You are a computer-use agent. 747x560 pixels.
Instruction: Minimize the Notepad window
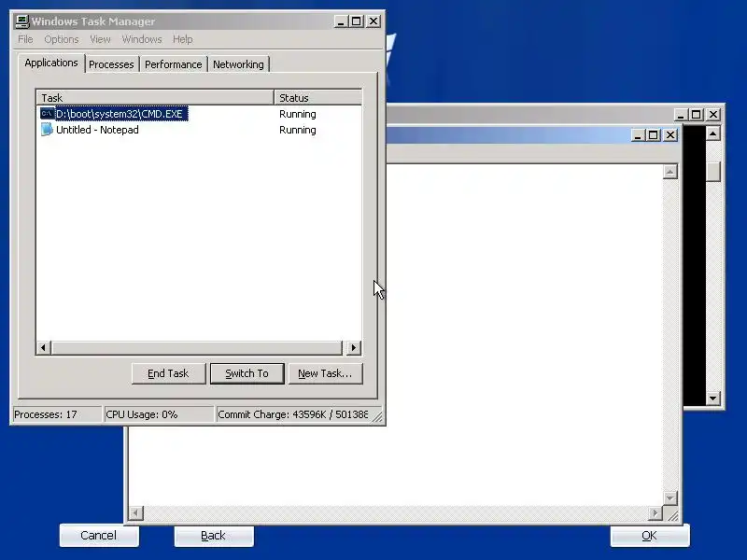[638, 135]
